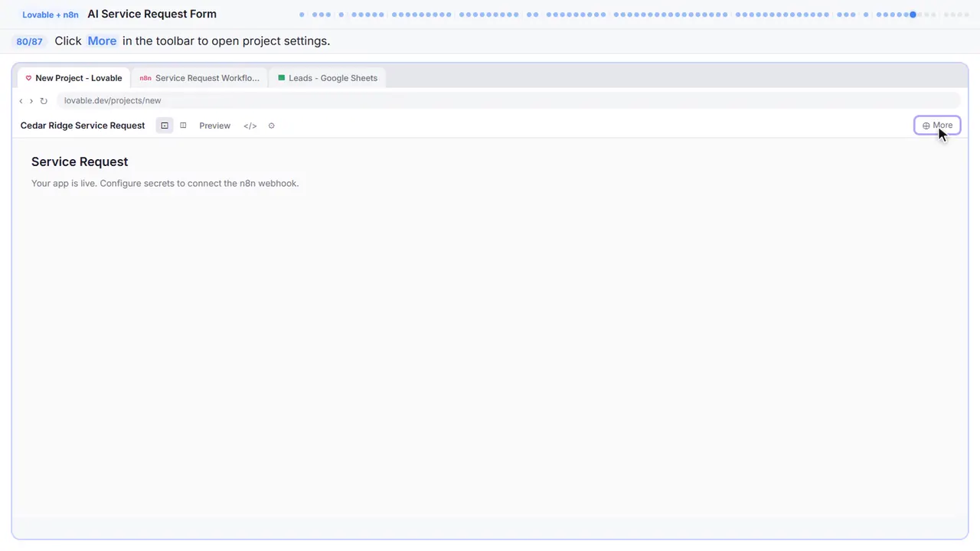Switch to the split-pane layout icon

[x=183, y=126]
